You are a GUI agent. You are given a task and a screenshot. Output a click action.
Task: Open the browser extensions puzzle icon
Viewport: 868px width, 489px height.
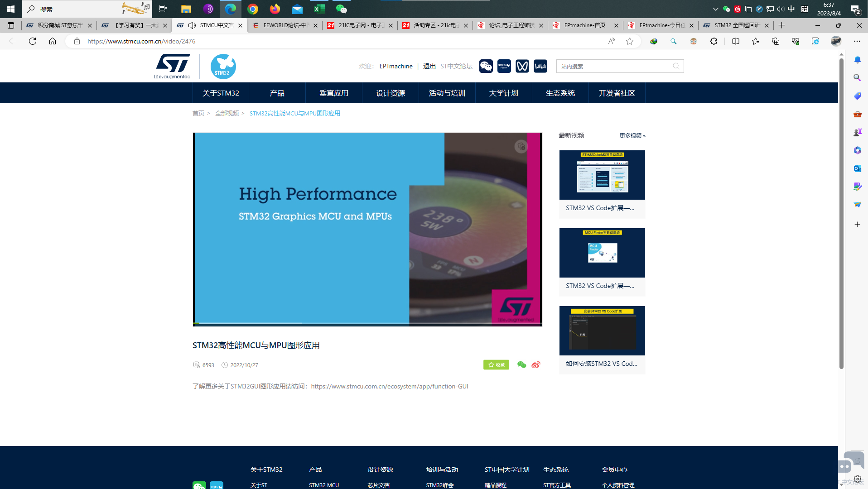[x=714, y=41]
